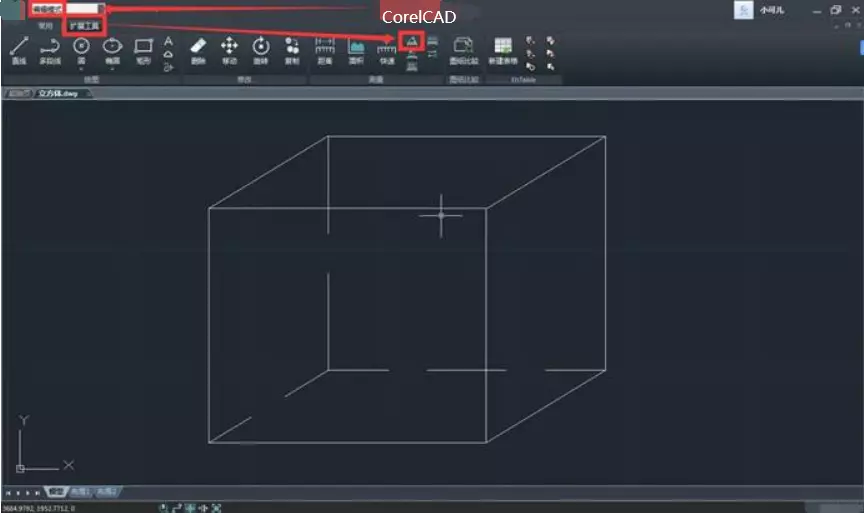Screen dimensions: 864x513
Task: Open the 距离 distance measure tool
Action: click(325, 51)
